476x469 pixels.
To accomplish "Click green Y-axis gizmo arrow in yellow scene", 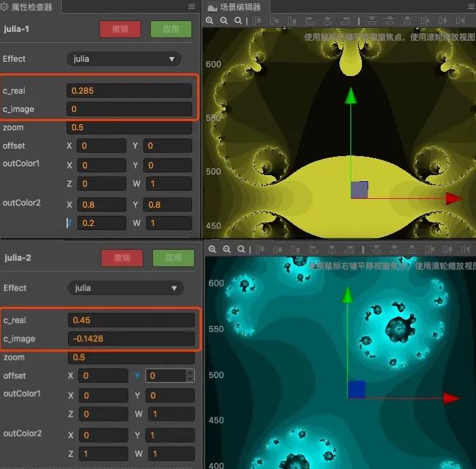I will pyautogui.click(x=351, y=96).
